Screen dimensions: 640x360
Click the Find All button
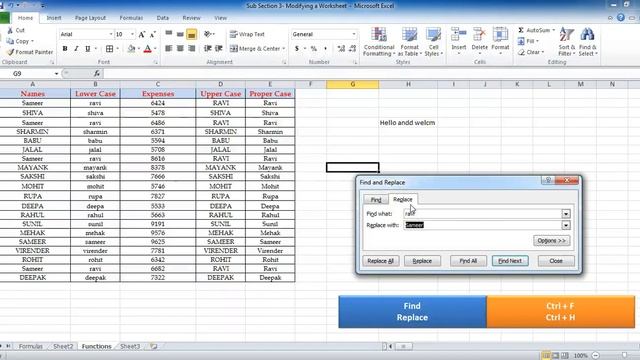[468, 261]
